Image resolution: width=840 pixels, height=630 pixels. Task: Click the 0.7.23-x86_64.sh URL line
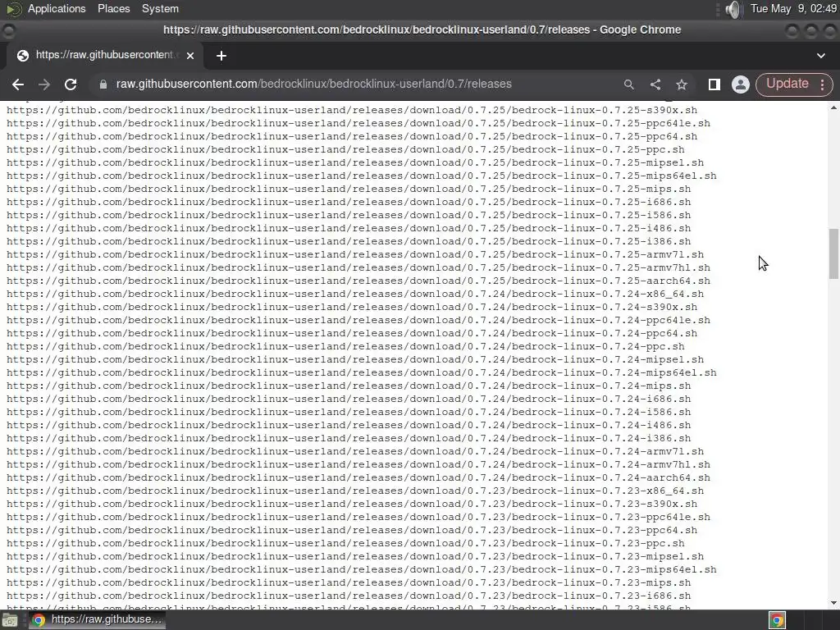(x=355, y=491)
